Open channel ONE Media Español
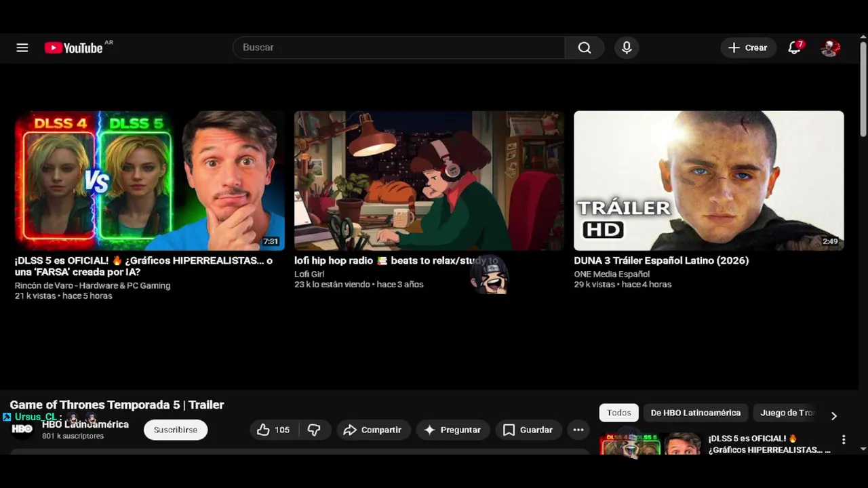 pyautogui.click(x=612, y=274)
